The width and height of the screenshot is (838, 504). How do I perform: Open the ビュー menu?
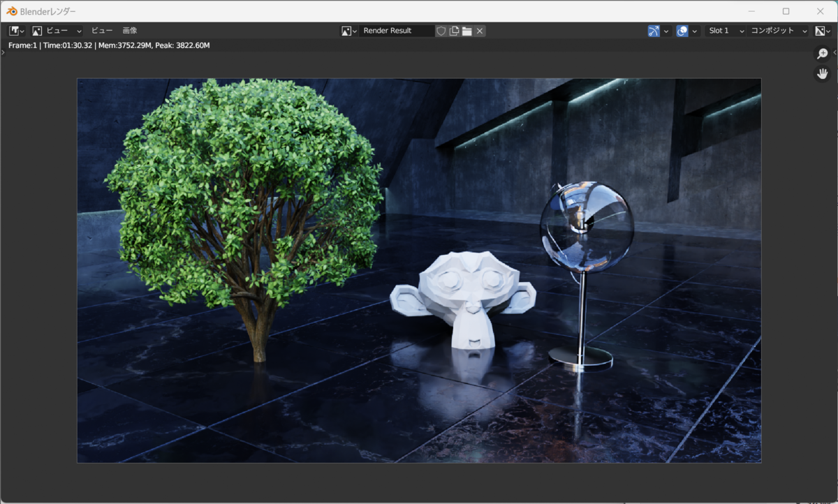102,31
